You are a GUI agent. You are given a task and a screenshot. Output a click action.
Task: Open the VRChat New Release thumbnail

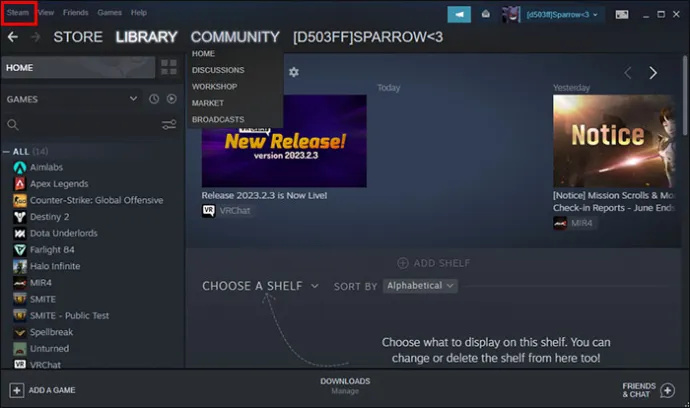[284, 141]
